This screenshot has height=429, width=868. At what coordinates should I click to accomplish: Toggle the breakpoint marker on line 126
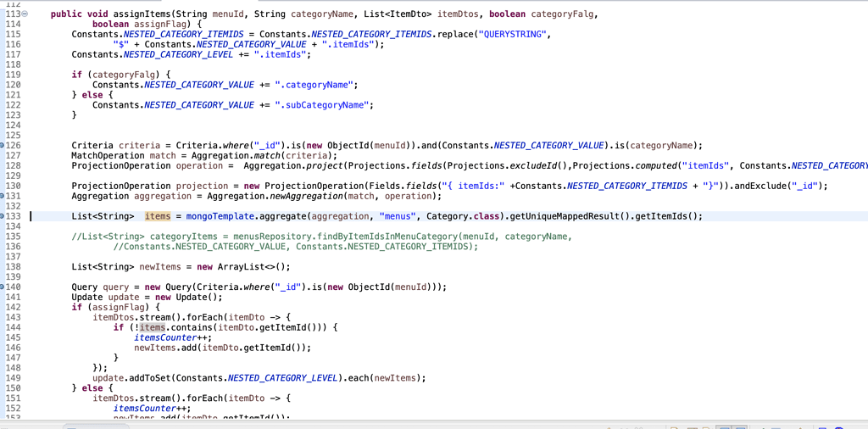pos(3,146)
